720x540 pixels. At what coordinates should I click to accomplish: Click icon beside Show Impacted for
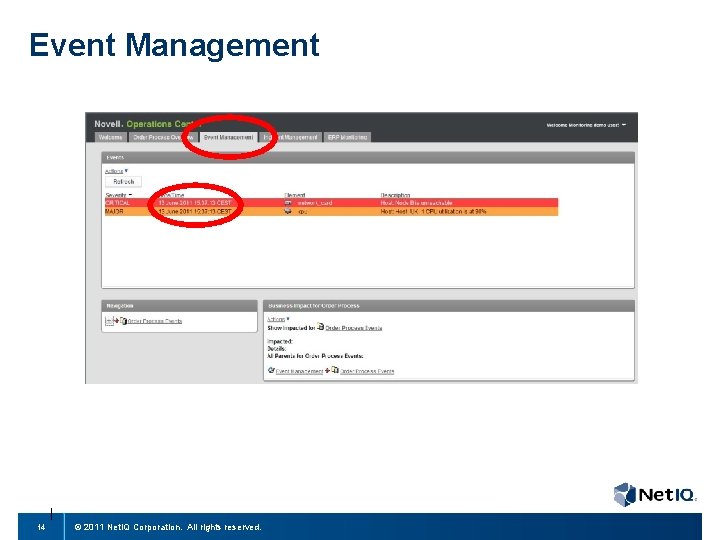tap(321, 326)
